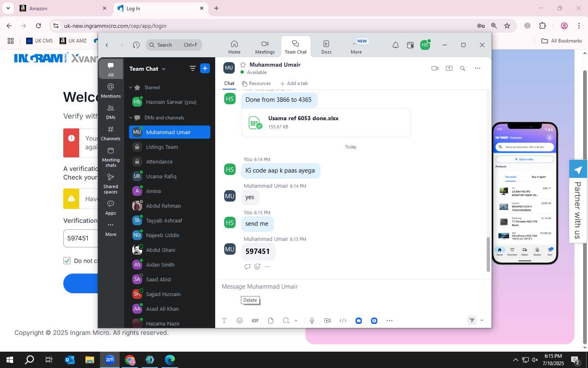
Task: Insert a GIF into the message
Action: pos(255,321)
